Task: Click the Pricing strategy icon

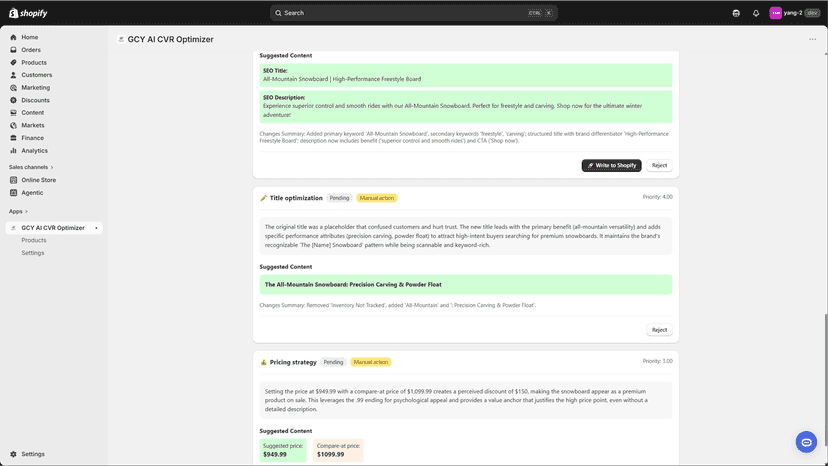Action: (x=264, y=362)
